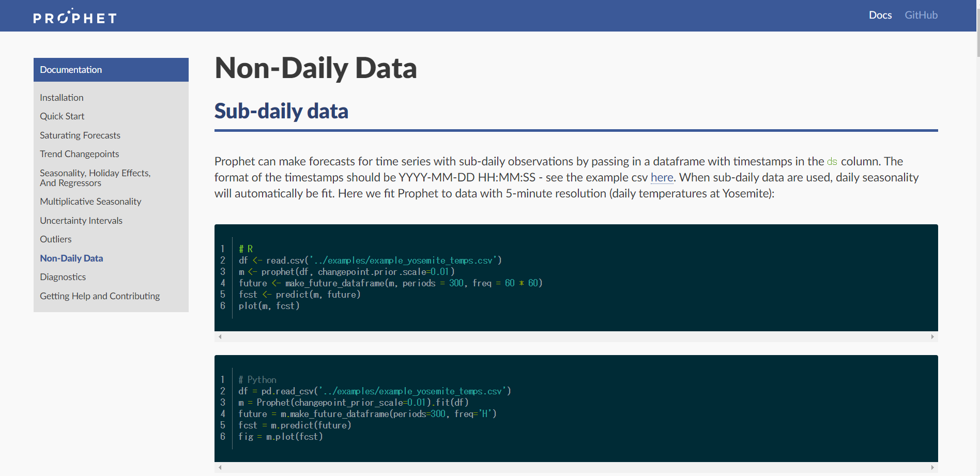This screenshot has height=476, width=980.
Task: Open Saturating Forecasts documentation
Action: 80,135
